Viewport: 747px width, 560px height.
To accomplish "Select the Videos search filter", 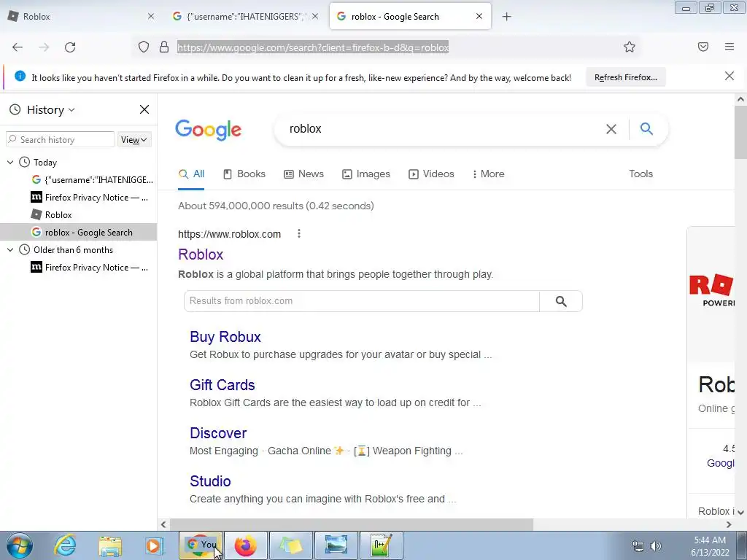I will [432, 174].
